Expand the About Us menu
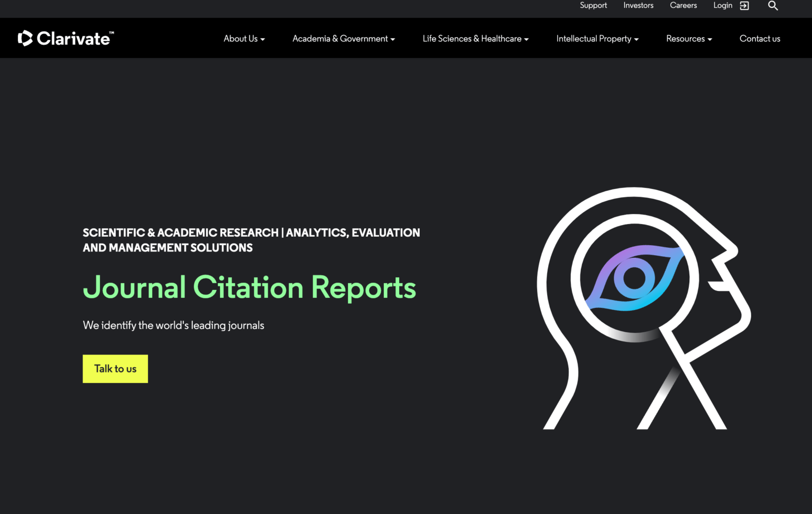This screenshot has height=514, width=812. (244, 39)
